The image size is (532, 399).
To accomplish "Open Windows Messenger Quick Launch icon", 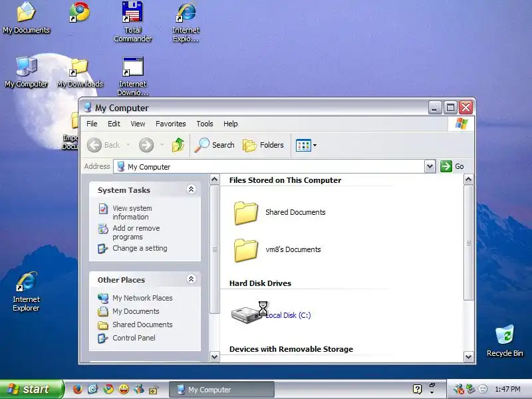I will pyautogui.click(x=139, y=389).
